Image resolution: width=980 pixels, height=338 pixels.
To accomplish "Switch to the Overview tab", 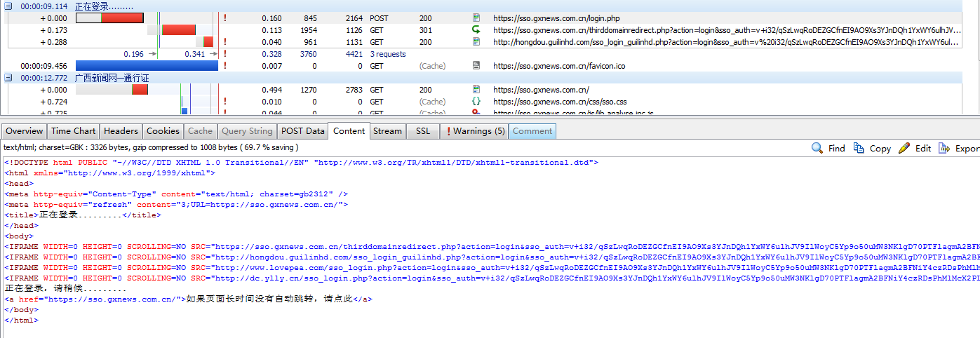I will (x=25, y=131).
